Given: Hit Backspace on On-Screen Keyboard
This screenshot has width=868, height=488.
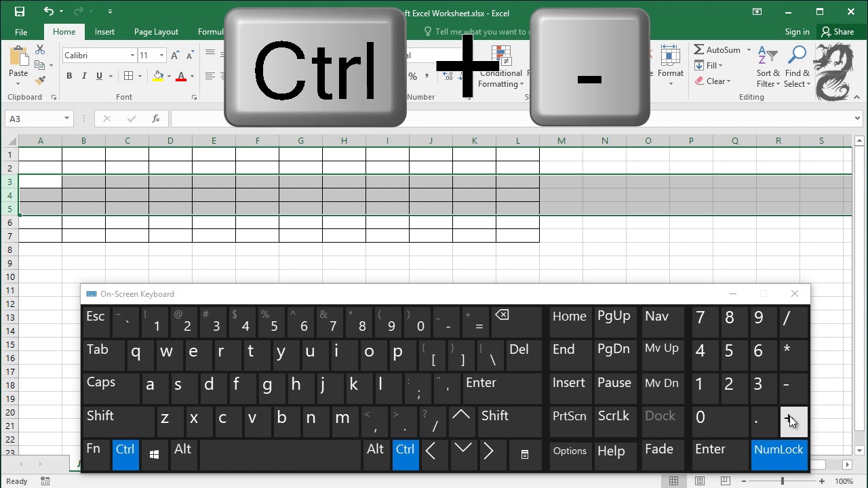Looking at the screenshot, I should point(517,321).
